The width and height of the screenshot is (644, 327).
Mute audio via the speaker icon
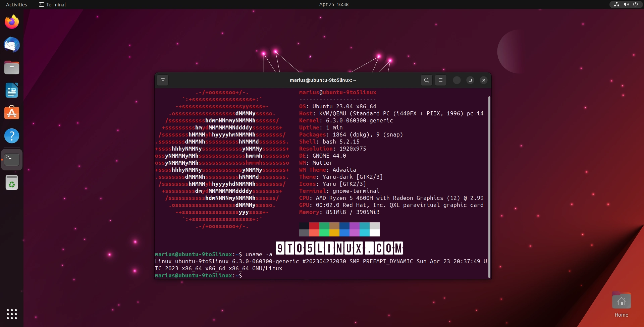pyautogui.click(x=626, y=4)
